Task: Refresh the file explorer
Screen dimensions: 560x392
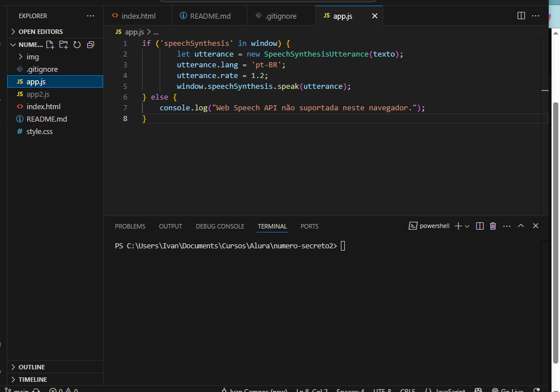Action: pos(77,45)
